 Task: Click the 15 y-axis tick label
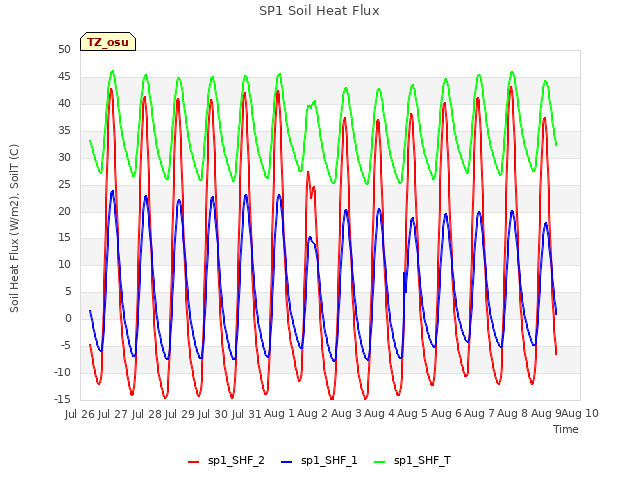click(x=64, y=238)
